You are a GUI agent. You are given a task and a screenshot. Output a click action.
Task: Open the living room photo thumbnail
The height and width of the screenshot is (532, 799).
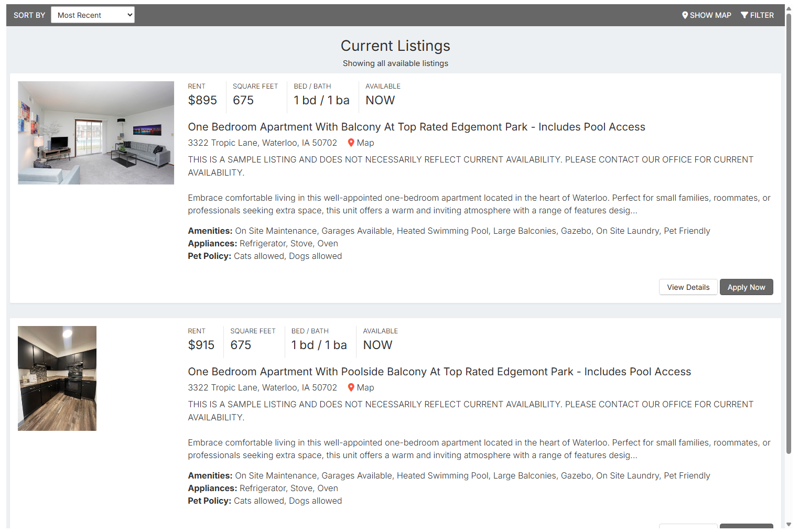tap(96, 133)
